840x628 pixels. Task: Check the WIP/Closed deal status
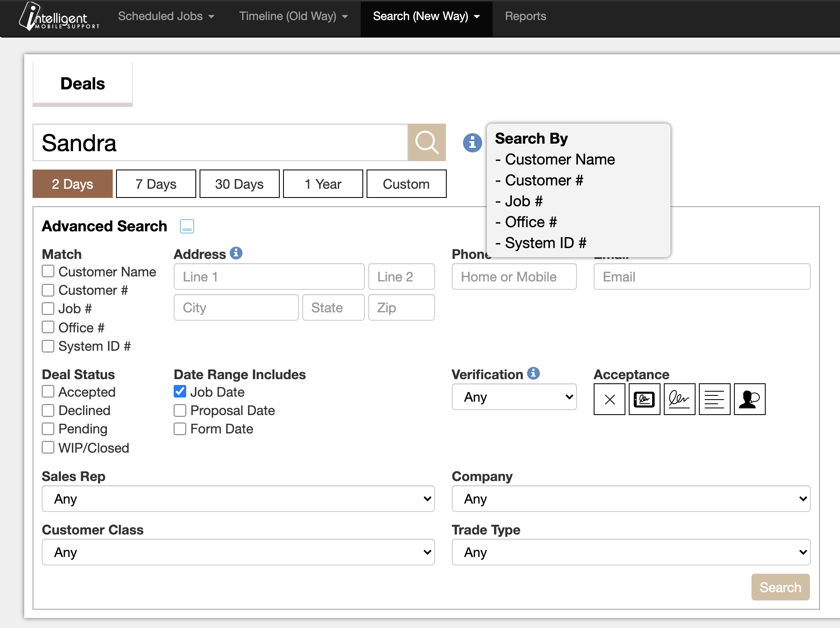point(48,448)
